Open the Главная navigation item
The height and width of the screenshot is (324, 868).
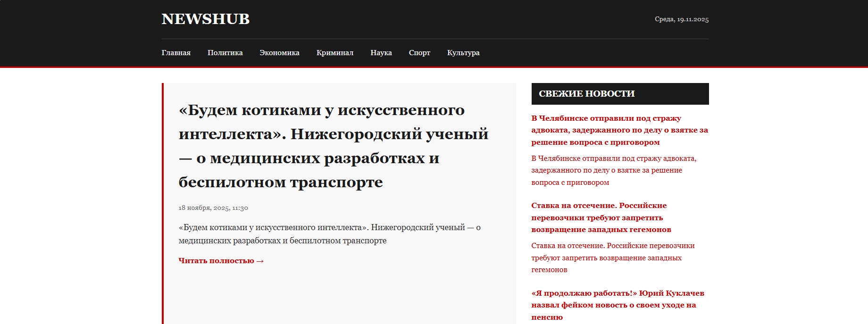click(x=176, y=53)
